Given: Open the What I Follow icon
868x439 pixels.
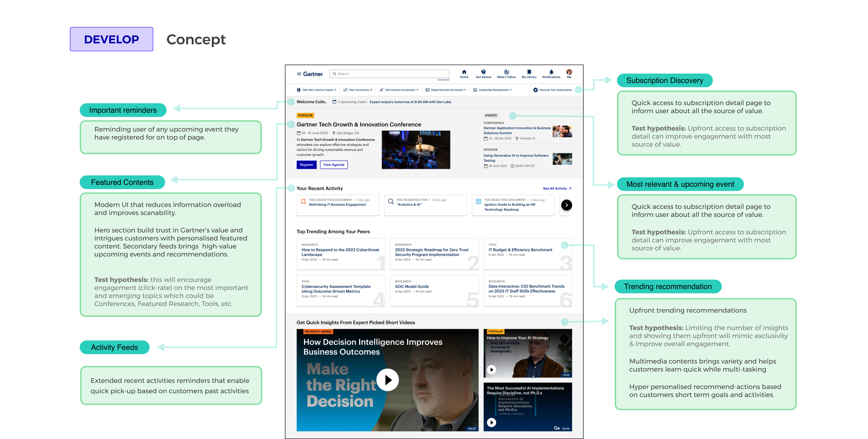Looking at the screenshot, I should tap(506, 72).
